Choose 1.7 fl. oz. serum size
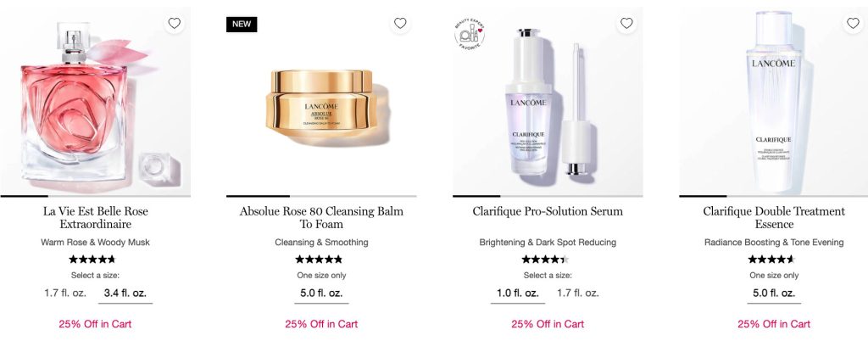The width and height of the screenshot is (868, 341). tap(578, 293)
